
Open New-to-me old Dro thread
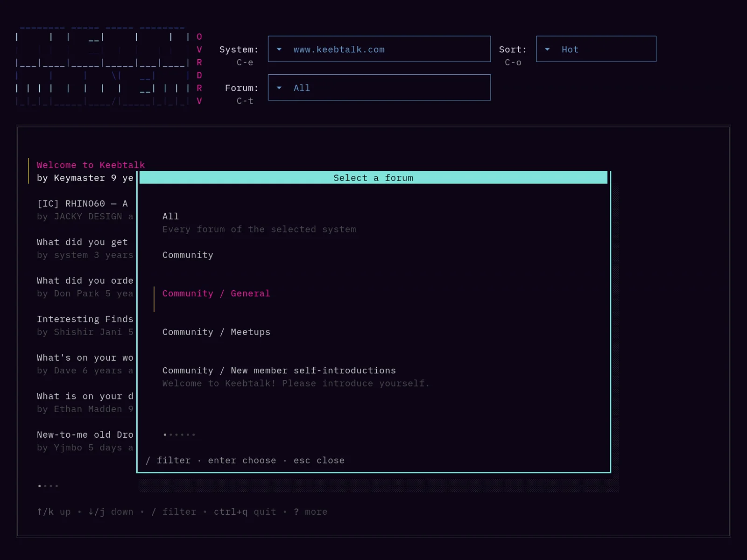point(85,434)
